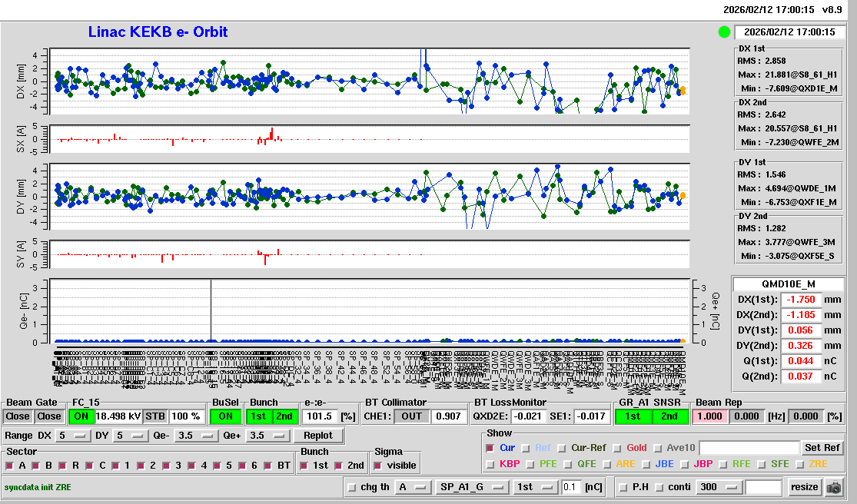The height and width of the screenshot is (504, 857).
Task: Toggle the BuSel ON button
Action: tap(224, 416)
